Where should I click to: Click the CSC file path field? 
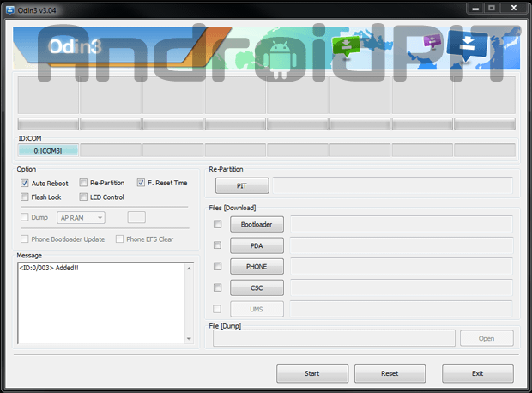click(402, 287)
